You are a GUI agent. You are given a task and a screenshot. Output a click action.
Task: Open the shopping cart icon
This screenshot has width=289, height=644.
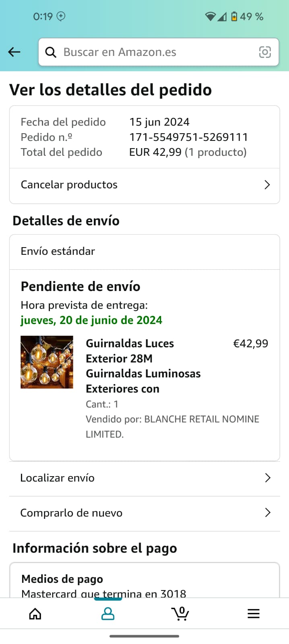[x=180, y=613]
